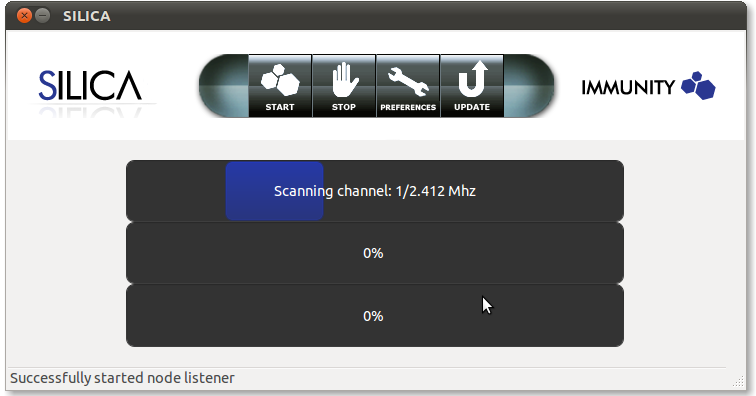Click the SILICA title in title bar
Viewport: 756px width, 396px height.
(x=87, y=16)
